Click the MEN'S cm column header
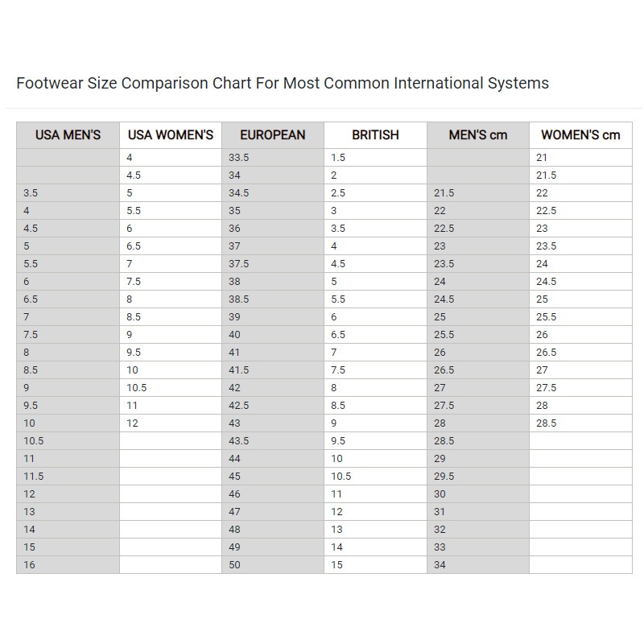Viewport: 644px width, 644px height. click(x=478, y=135)
